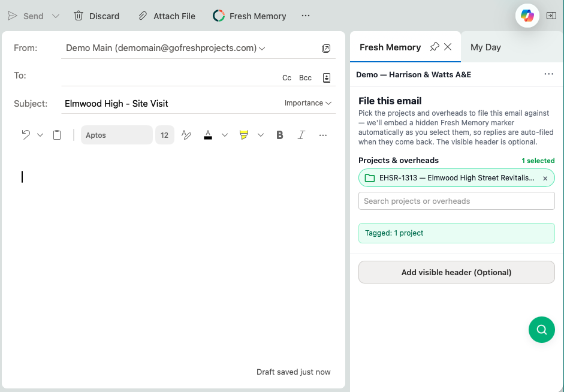Pop out the compose window icon

[x=326, y=48]
